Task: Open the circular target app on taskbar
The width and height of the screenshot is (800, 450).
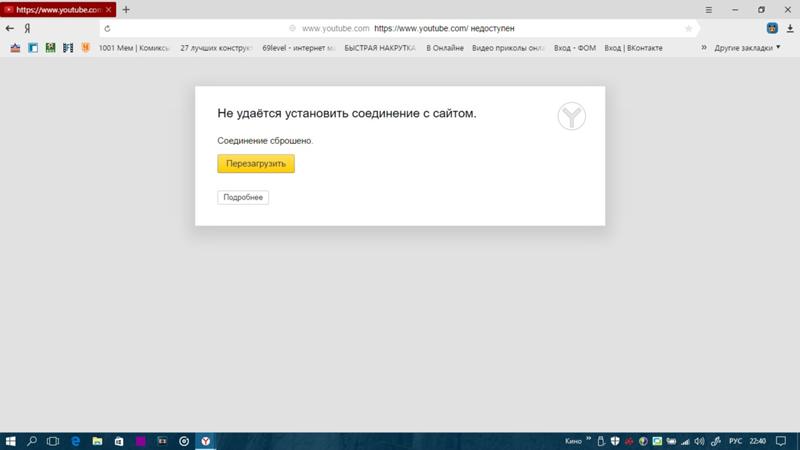Action: tap(184, 441)
